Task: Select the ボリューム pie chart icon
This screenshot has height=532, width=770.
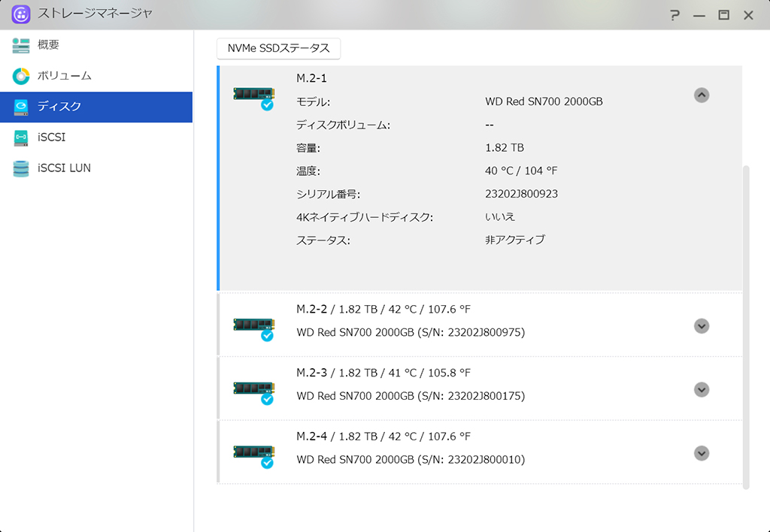Action: (20, 76)
